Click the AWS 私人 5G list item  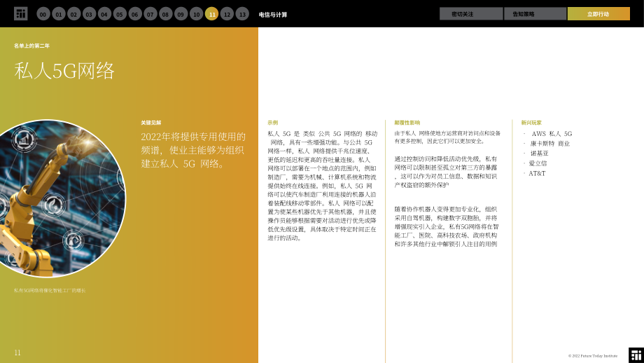point(552,134)
